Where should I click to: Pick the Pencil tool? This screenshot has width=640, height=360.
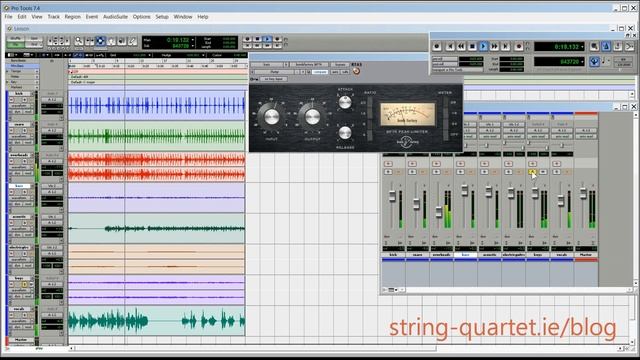pos(132,41)
